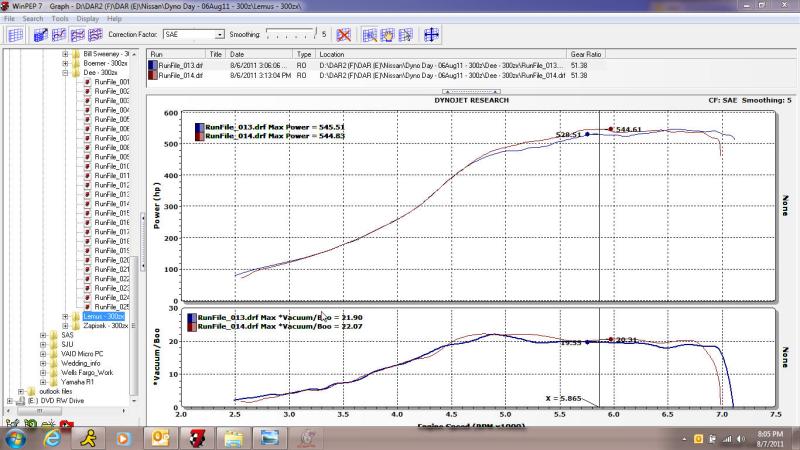Expand the Zapisek - 300zx folder
This screenshot has width=800, height=450.
pyautogui.click(x=66, y=326)
